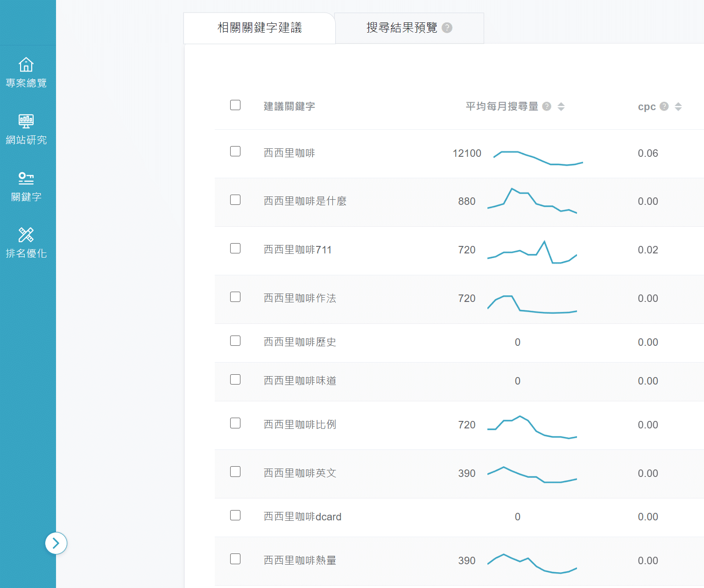704x588 pixels.
Task: Switch to 相關關鍵字建議 tab
Action: [x=260, y=28]
